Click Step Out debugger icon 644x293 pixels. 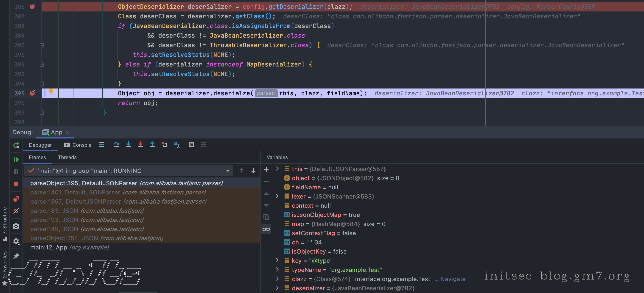pos(152,145)
